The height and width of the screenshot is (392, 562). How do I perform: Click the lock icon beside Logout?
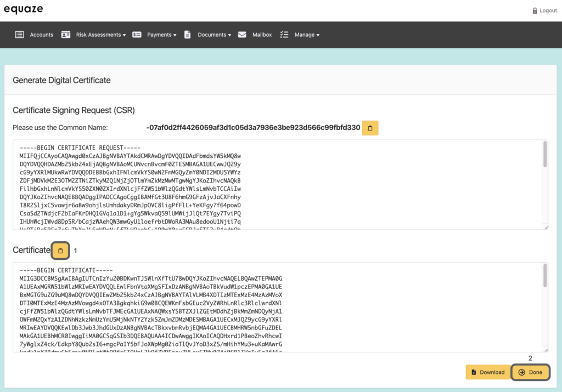point(535,10)
